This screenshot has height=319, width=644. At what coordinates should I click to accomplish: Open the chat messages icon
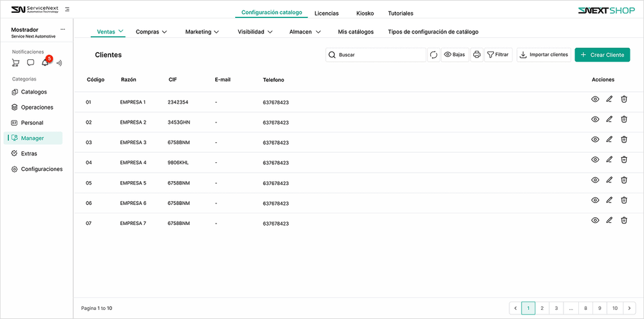[x=30, y=63]
